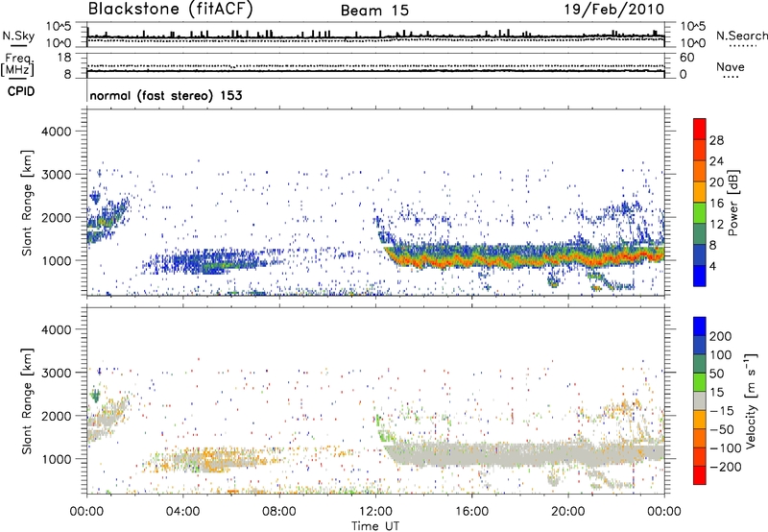This screenshot has width=768, height=532.
Task: Click the 'Velocity [m s-1]' colorbar label
Action: [x=751, y=401]
